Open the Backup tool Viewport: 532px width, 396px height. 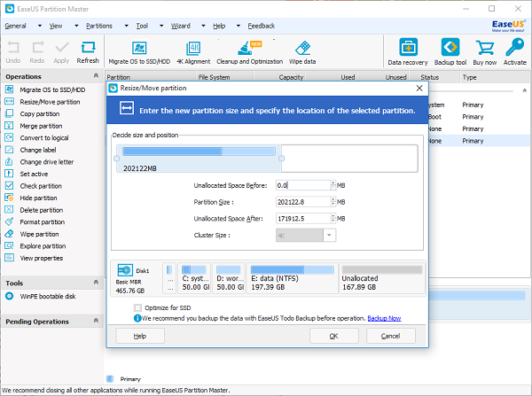(x=450, y=51)
